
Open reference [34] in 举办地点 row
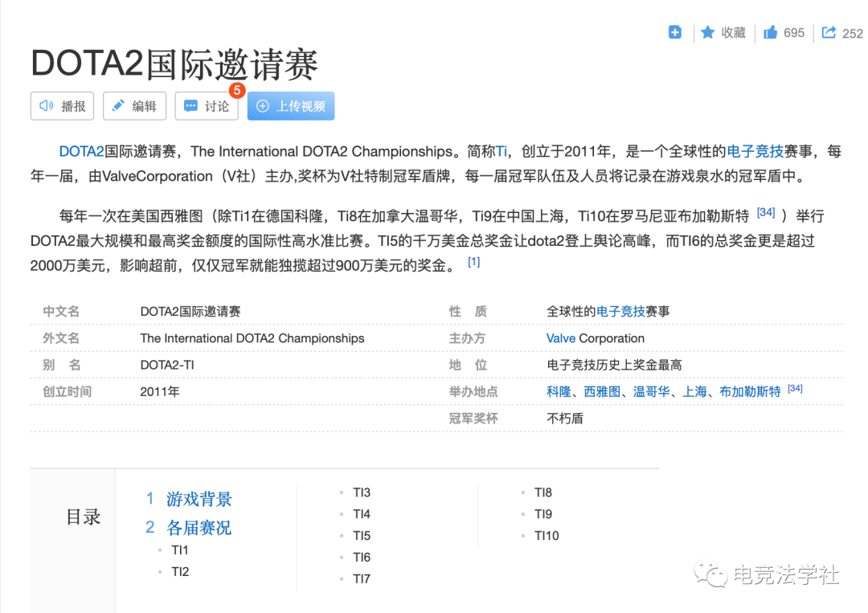click(x=795, y=388)
